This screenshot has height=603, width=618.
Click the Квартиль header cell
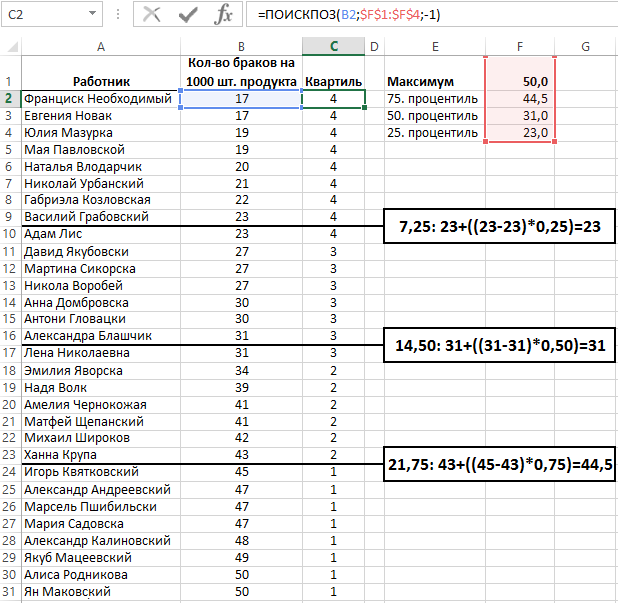pos(333,81)
